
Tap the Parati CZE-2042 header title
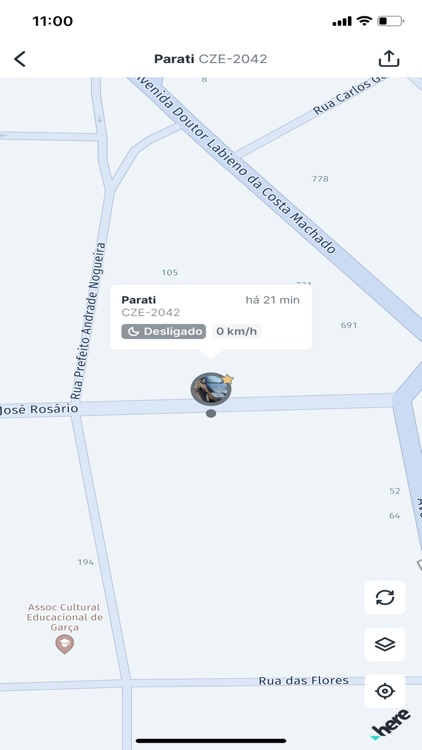(x=211, y=59)
